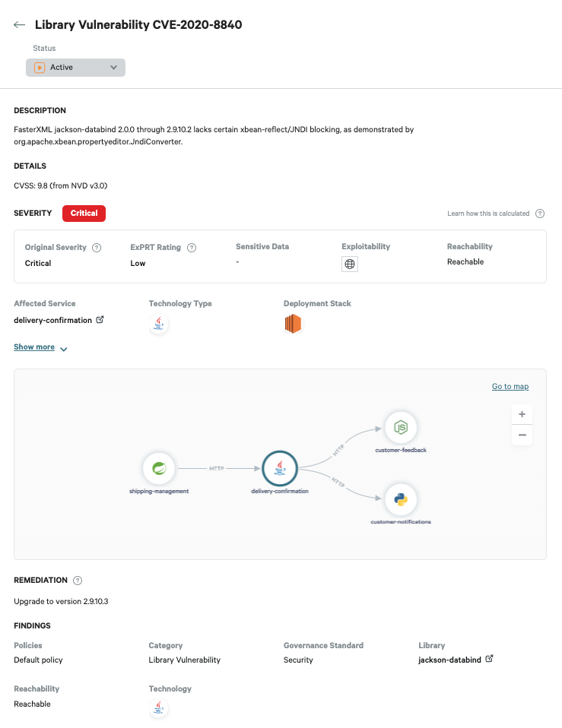Click the orange Active play status icon
The height and width of the screenshot is (728, 562).
[x=40, y=68]
